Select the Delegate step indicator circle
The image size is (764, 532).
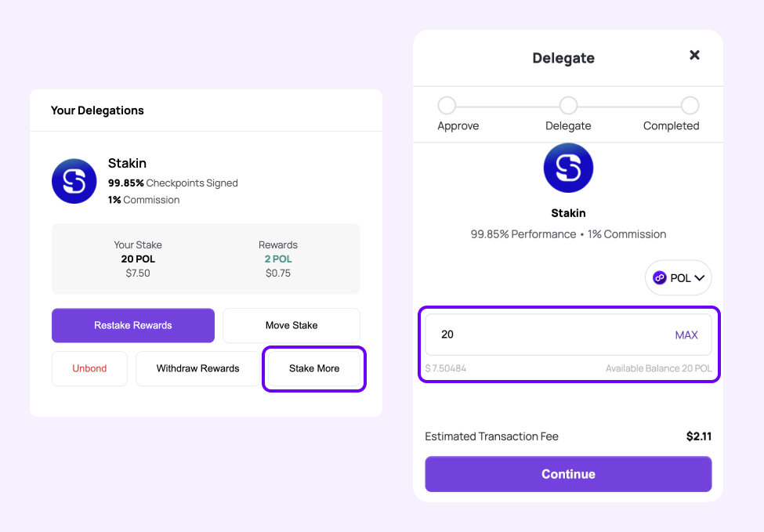[568, 104]
